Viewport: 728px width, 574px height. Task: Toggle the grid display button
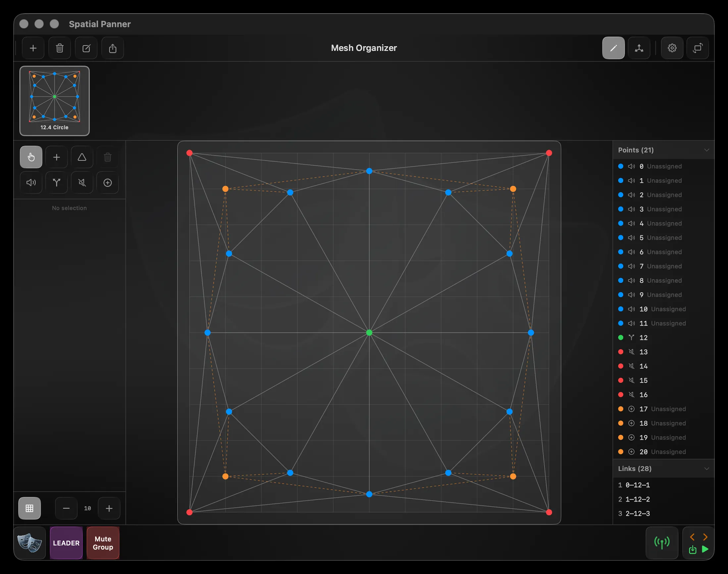click(x=29, y=508)
